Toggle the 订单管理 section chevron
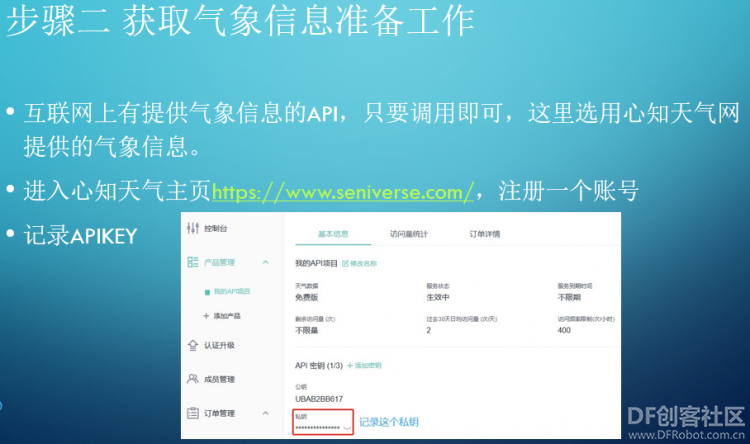 coord(265,413)
